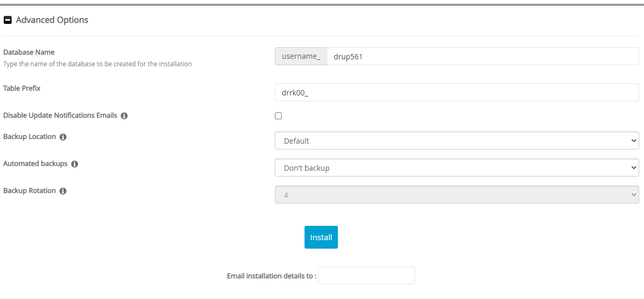Expand the Automated backups dropdown
The image size is (644, 299).
pyautogui.click(x=457, y=168)
